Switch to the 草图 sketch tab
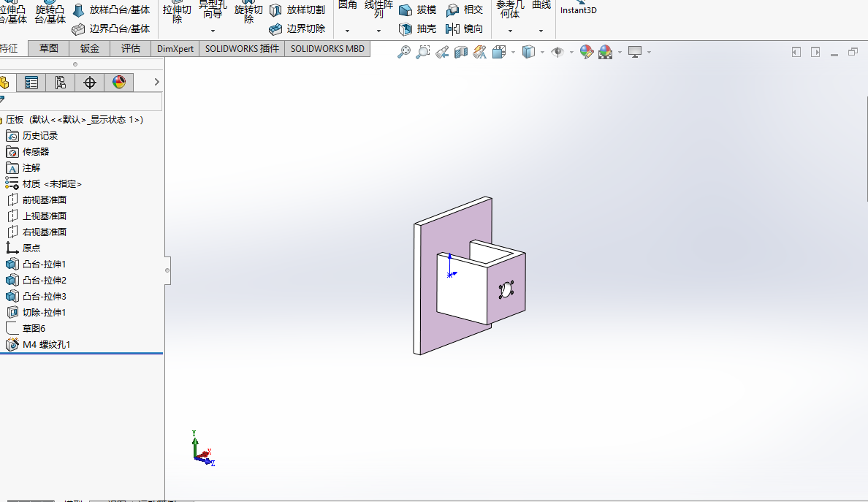The width and height of the screenshot is (868, 502). point(49,49)
